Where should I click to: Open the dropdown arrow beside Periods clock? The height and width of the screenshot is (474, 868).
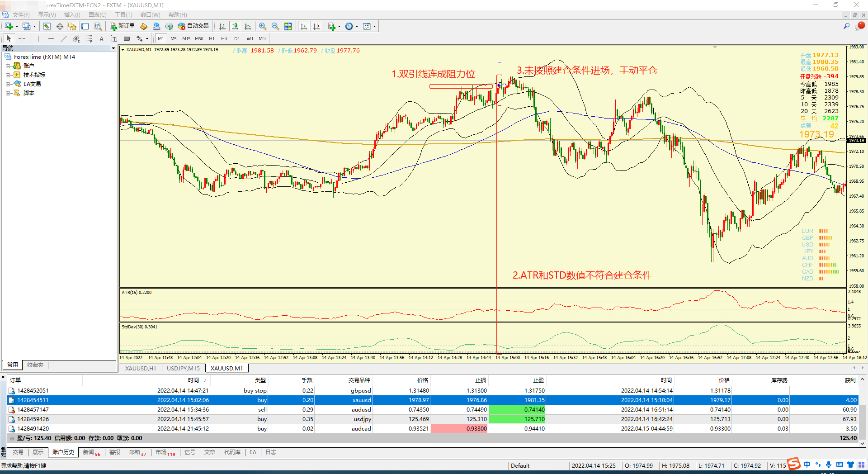357,26
